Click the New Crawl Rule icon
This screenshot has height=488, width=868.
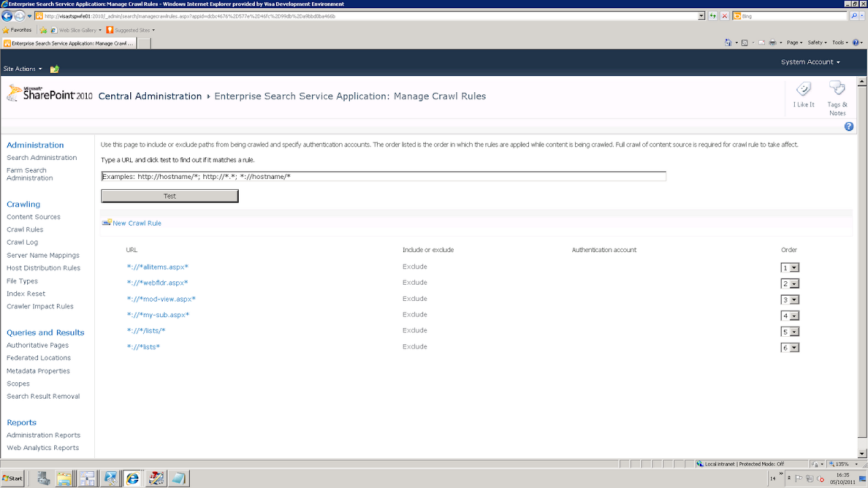(x=106, y=222)
